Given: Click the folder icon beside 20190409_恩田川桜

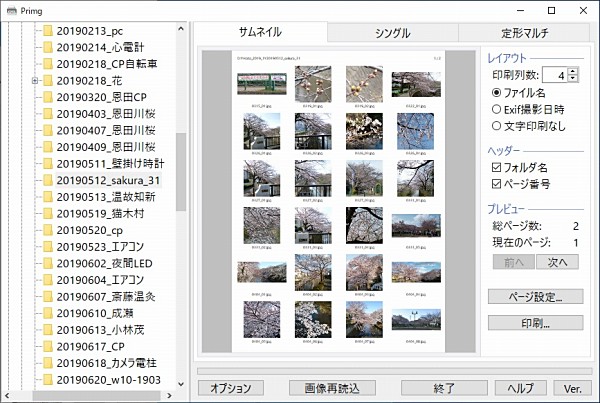Looking at the screenshot, I should point(48,147).
